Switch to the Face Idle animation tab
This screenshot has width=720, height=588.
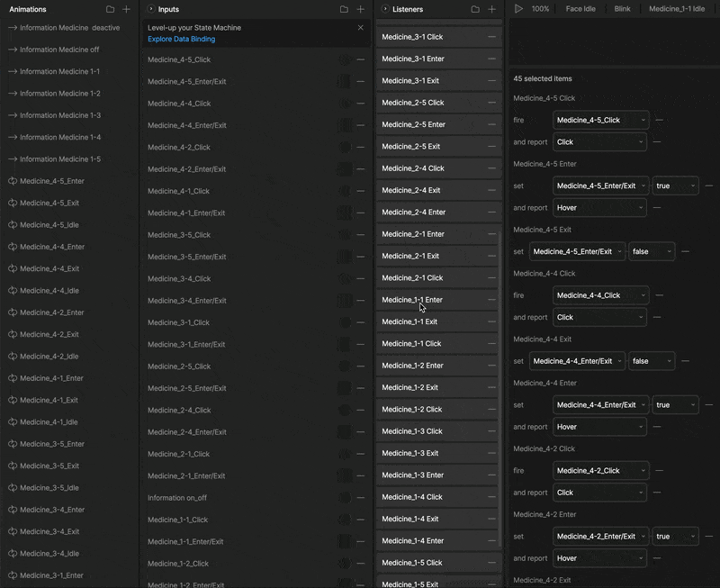coord(580,9)
